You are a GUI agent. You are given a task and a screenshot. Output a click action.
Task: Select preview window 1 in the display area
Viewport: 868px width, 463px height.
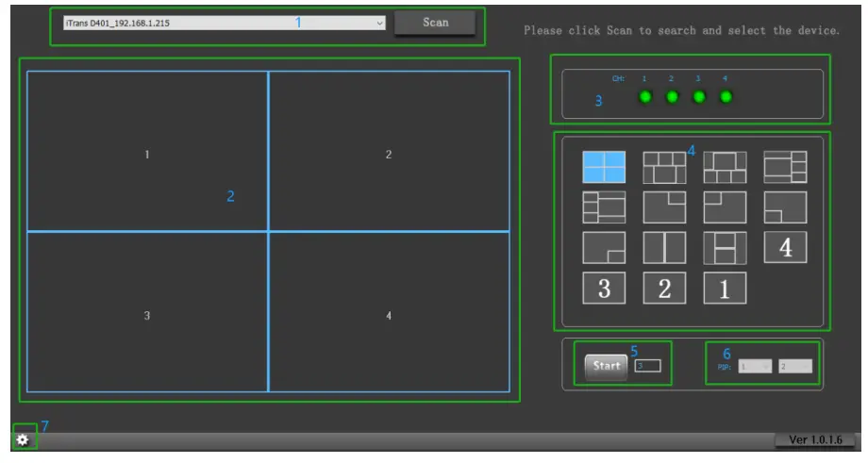[x=147, y=151]
